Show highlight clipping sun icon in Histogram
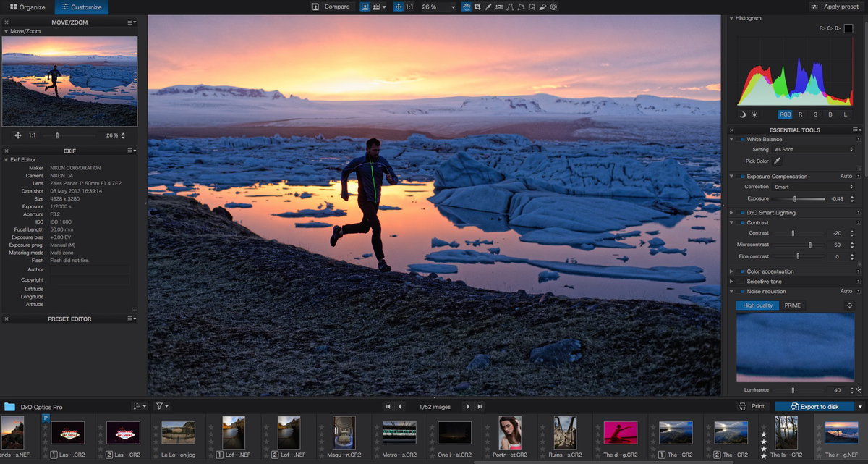Screen dimensions: 868x464 pos(754,114)
